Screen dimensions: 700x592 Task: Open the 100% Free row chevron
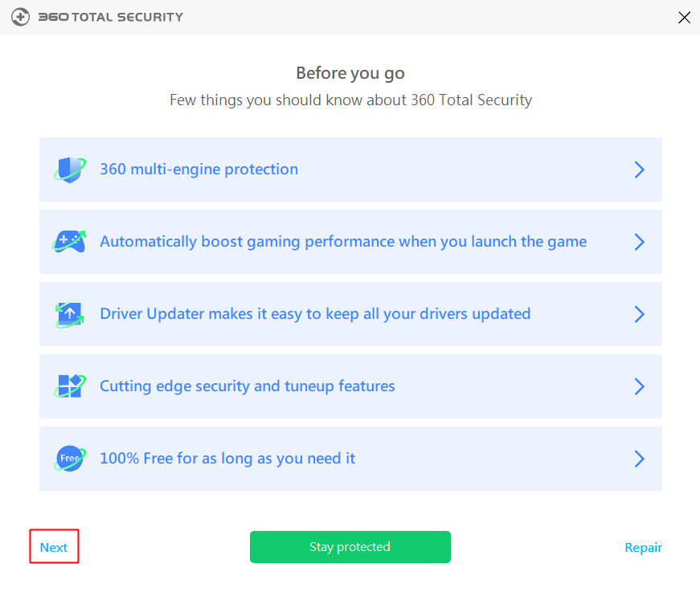pos(640,459)
